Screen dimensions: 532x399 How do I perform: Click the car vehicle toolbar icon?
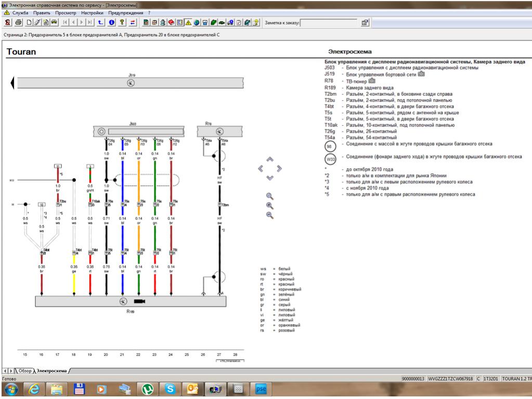(54, 22)
